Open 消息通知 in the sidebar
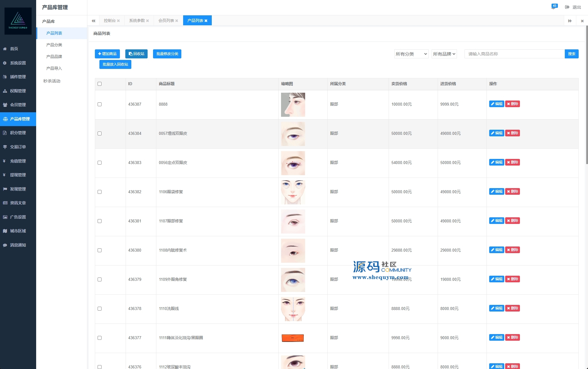 pyautogui.click(x=17, y=245)
